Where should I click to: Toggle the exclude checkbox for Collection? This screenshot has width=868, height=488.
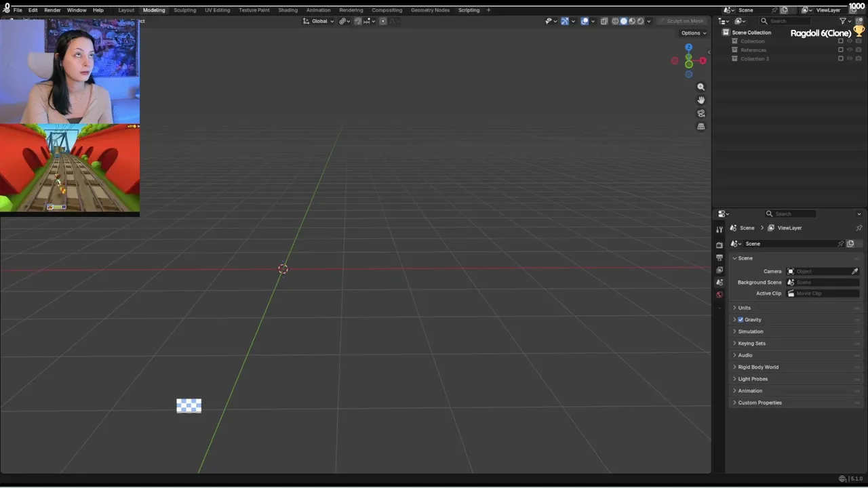(841, 41)
